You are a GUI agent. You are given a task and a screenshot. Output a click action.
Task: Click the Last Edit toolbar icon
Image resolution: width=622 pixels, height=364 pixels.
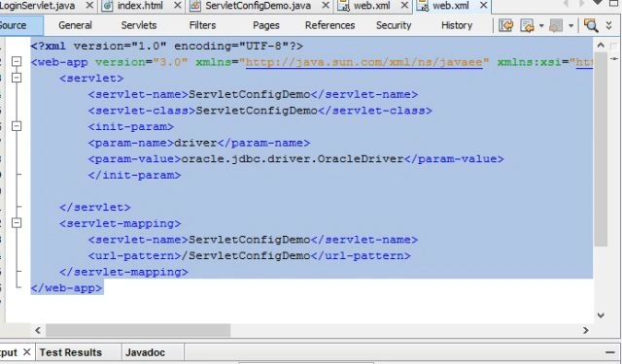pyautogui.click(x=505, y=25)
